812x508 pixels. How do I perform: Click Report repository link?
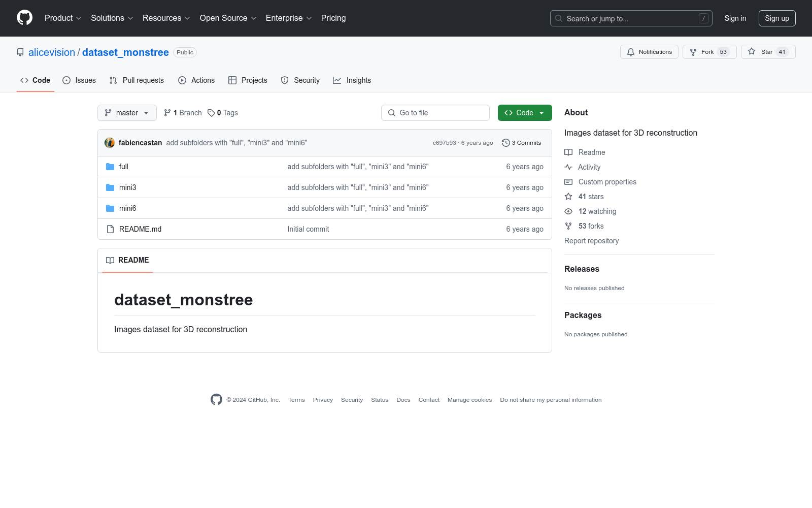coord(592,241)
